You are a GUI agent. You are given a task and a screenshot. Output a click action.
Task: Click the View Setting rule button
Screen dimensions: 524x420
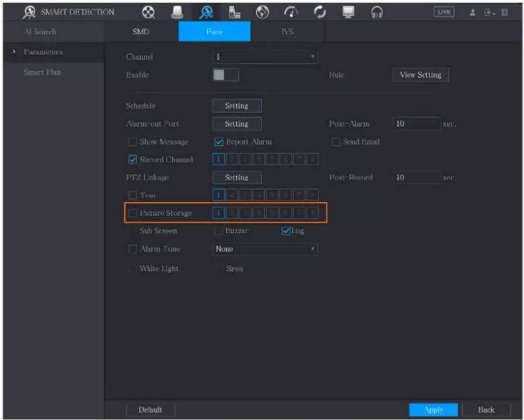(x=421, y=75)
